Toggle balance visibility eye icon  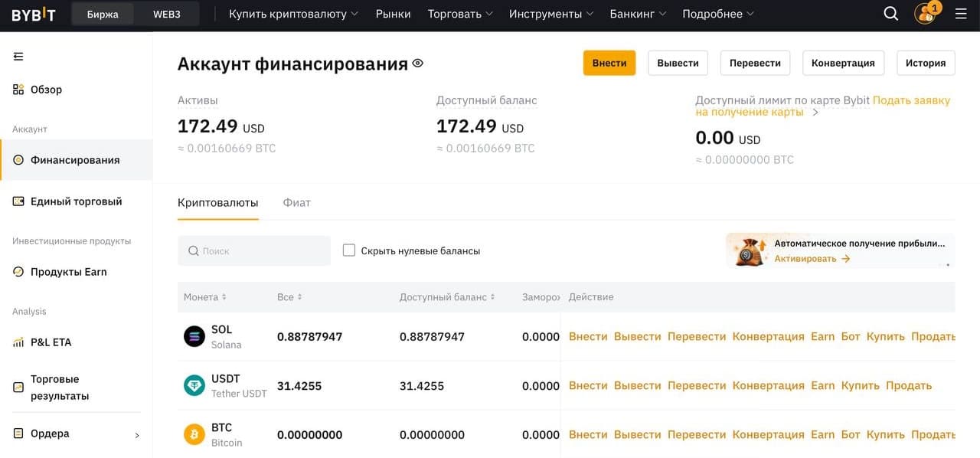(x=417, y=64)
